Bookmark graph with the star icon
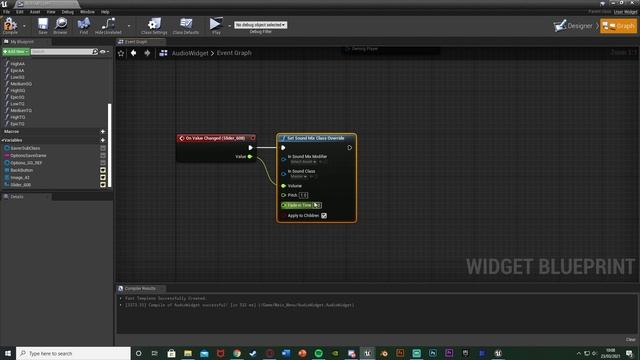 coord(121,53)
